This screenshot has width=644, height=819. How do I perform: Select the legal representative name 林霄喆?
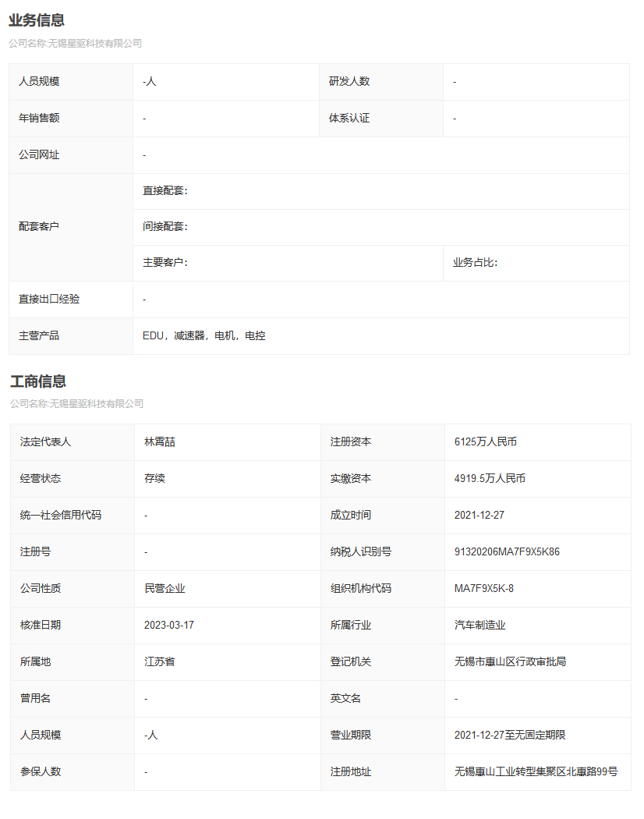point(160,442)
